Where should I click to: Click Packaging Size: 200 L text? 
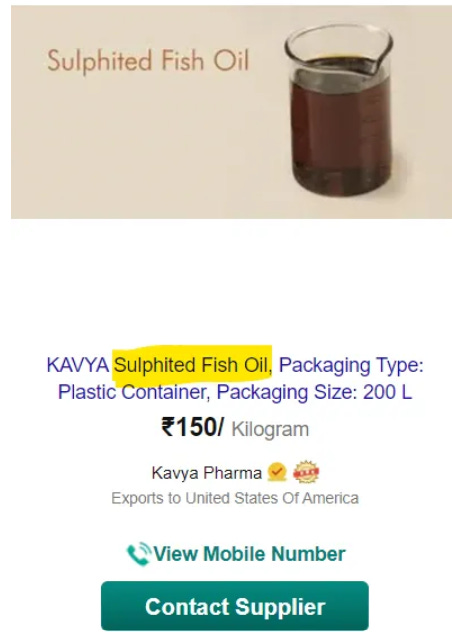click(314, 392)
